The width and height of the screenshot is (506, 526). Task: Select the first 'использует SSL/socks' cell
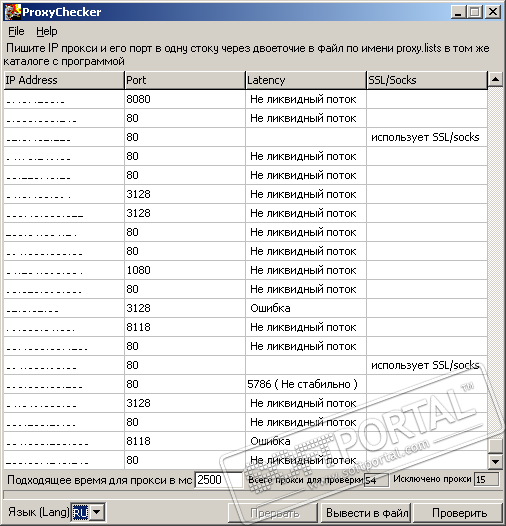pyautogui.click(x=426, y=137)
